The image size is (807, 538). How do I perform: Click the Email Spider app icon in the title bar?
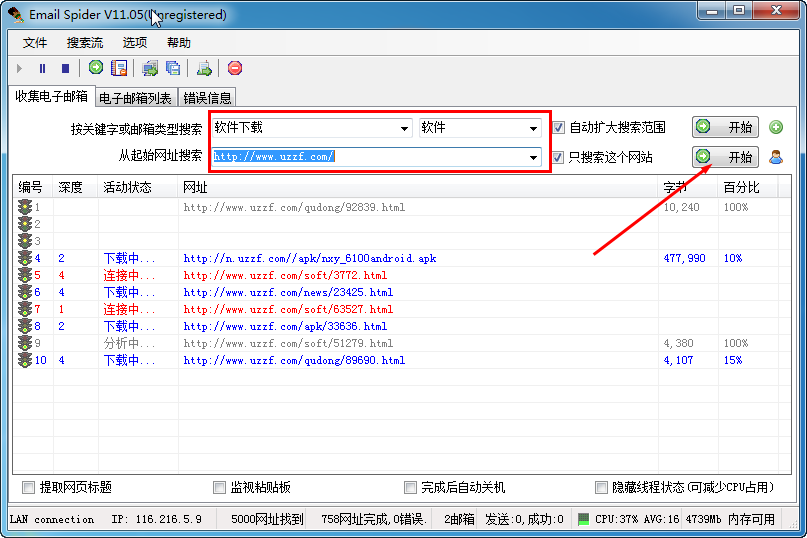point(16,14)
